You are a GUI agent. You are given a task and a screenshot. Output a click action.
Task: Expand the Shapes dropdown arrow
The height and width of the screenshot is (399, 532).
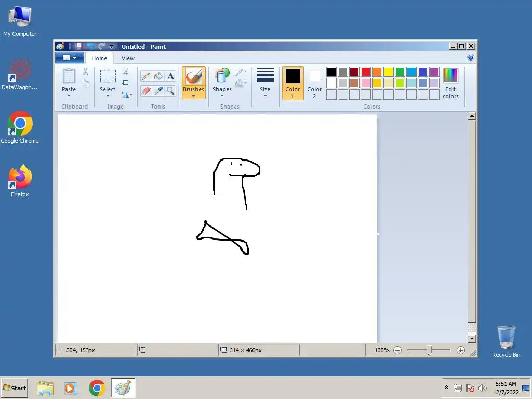[x=222, y=96]
